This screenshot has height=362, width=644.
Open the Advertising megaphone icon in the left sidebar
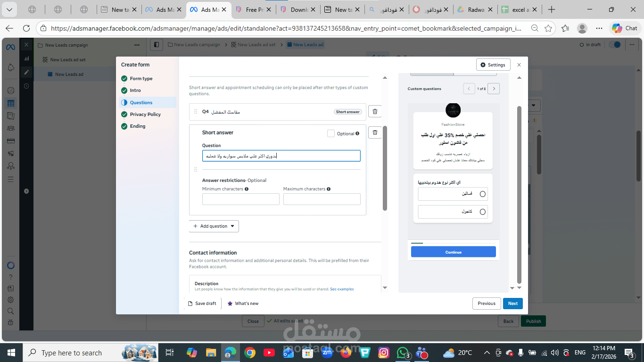click(x=11, y=153)
